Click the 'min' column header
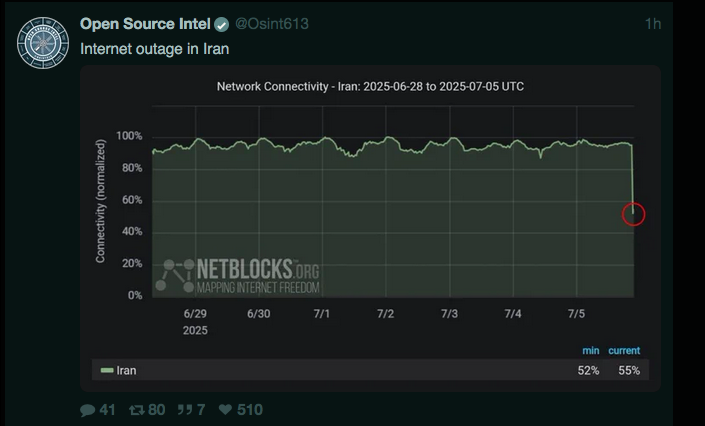 [x=591, y=350]
